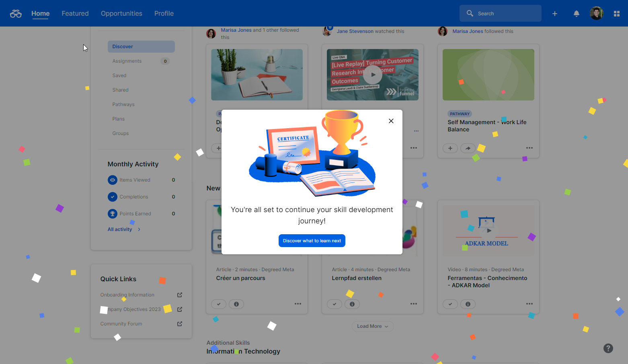This screenshot has width=628, height=364.
Task: Click the Assignments count badge 0
Action: (165, 61)
